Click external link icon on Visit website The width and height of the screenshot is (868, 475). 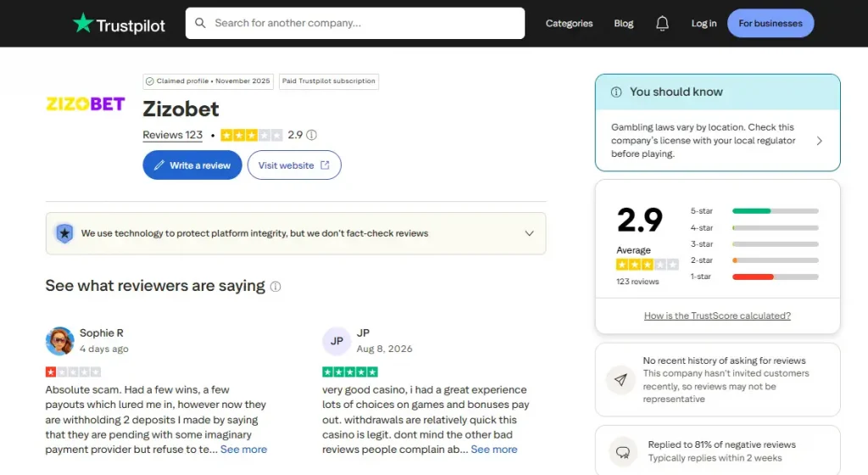pyautogui.click(x=325, y=165)
